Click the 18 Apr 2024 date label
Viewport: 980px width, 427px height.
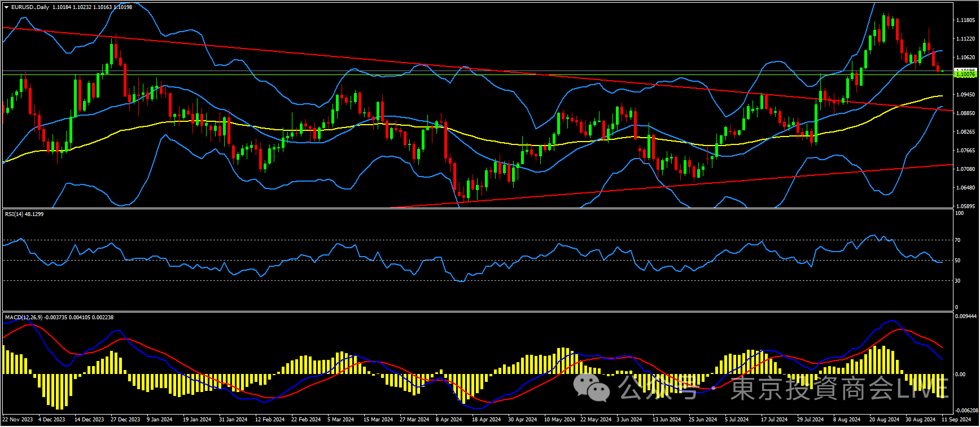pyautogui.click(x=487, y=420)
